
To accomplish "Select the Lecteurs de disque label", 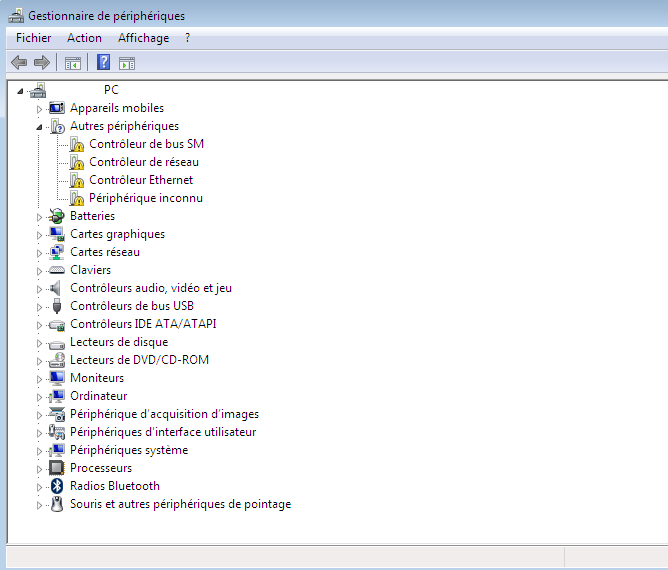I will coord(119,342).
